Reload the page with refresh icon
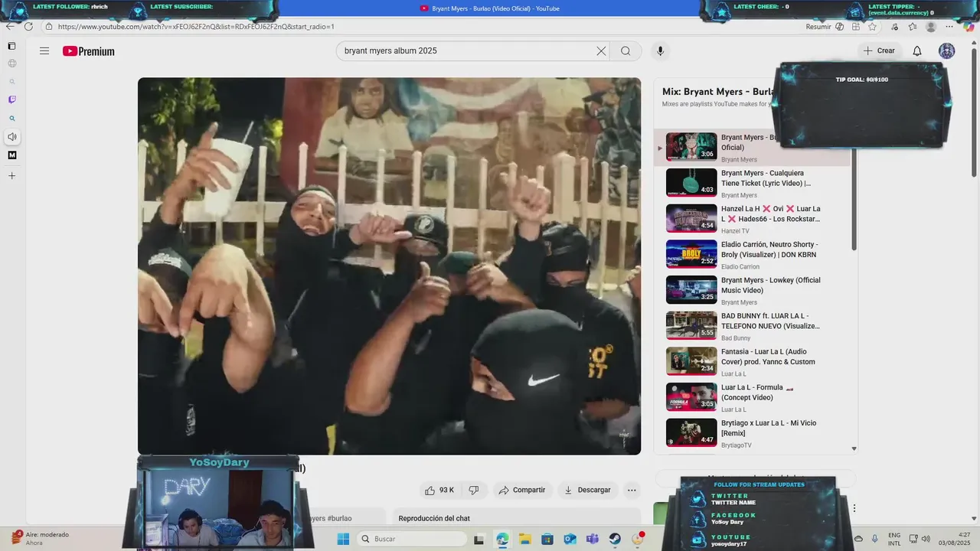This screenshot has height=551, width=980. (x=28, y=27)
